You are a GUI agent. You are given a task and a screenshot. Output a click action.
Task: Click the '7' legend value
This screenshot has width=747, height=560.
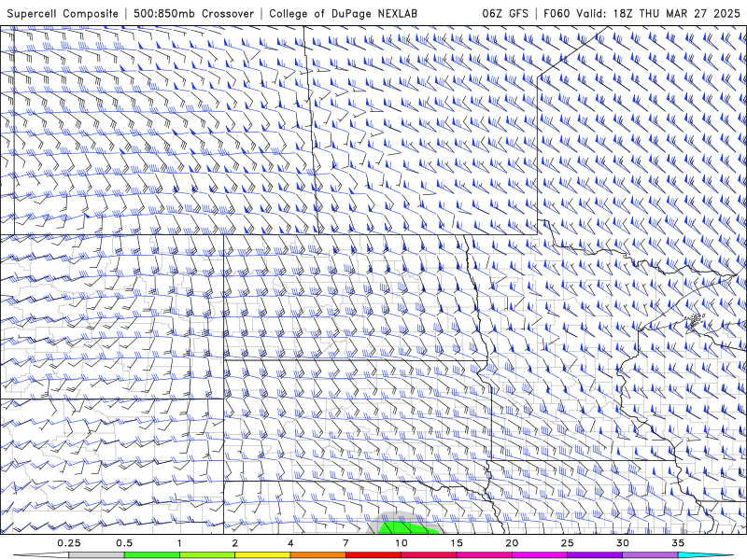click(345, 543)
